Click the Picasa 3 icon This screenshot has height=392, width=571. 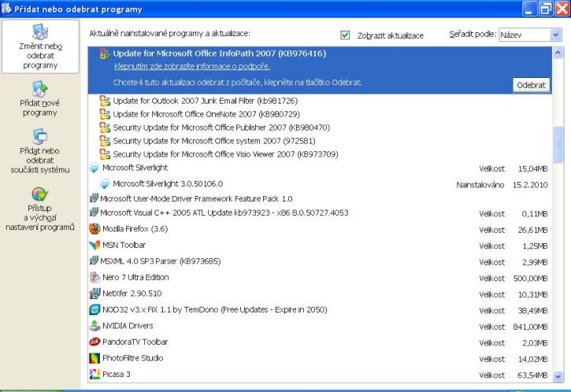95,374
